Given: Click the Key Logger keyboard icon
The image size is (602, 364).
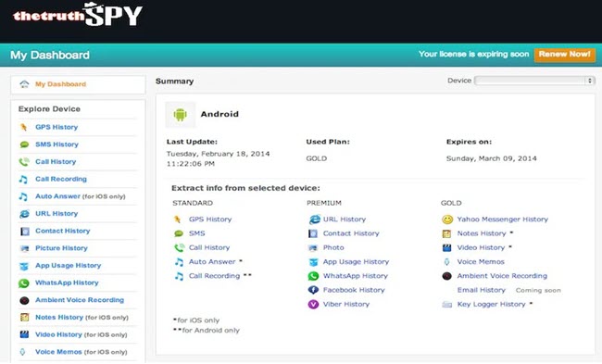Looking at the screenshot, I should (447, 305).
